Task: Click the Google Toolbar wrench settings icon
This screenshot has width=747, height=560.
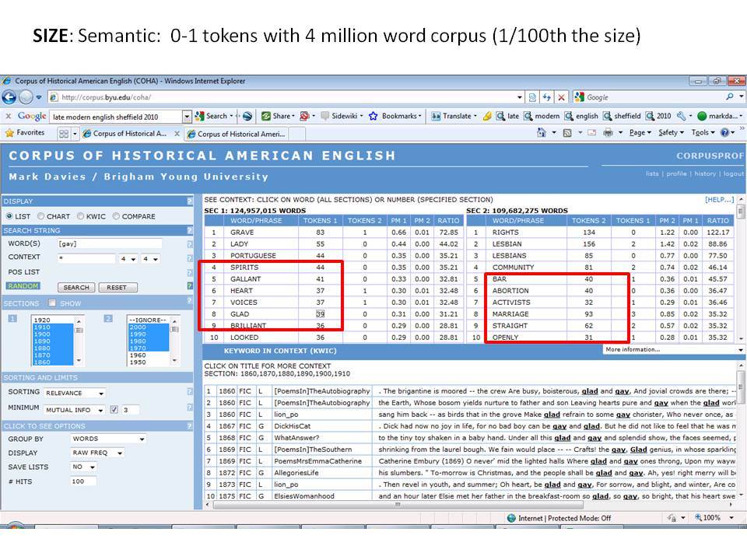Action: click(x=682, y=116)
